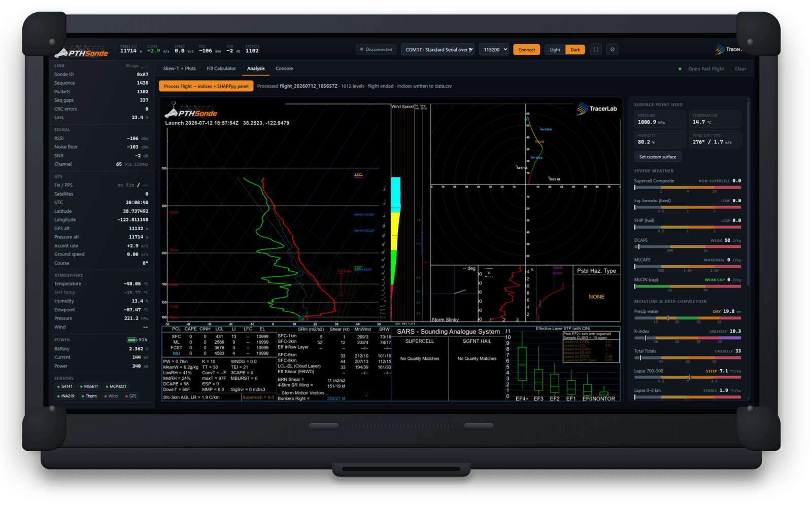812x505 pixels.
Task: Click the Supercell Composite gauge bar
Action: point(688,188)
